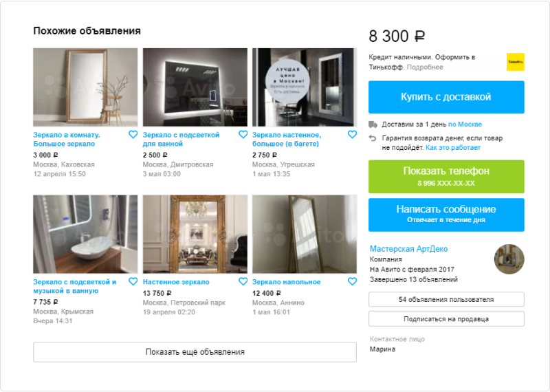Open 'Мастерская АртДеко' seller profile

click(408, 249)
